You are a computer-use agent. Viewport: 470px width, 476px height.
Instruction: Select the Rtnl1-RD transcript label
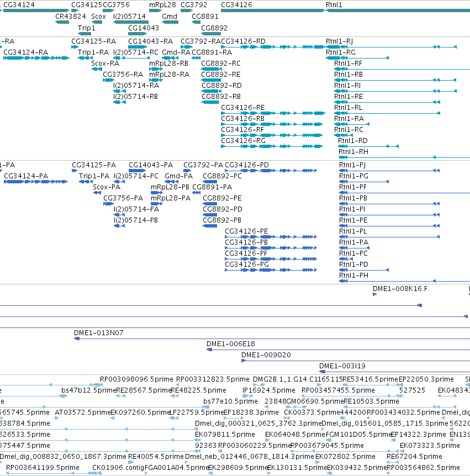coord(353,141)
